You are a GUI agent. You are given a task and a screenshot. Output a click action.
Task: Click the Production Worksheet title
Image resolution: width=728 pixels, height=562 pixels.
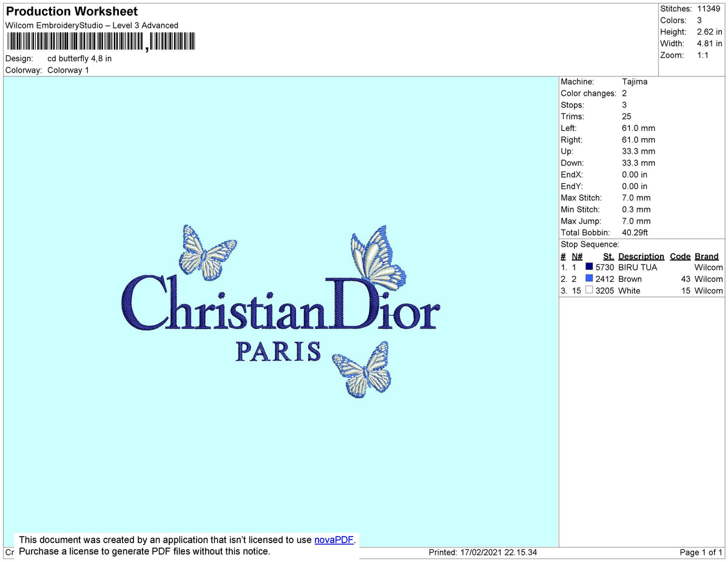pyautogui.click(x=71, y=12)
